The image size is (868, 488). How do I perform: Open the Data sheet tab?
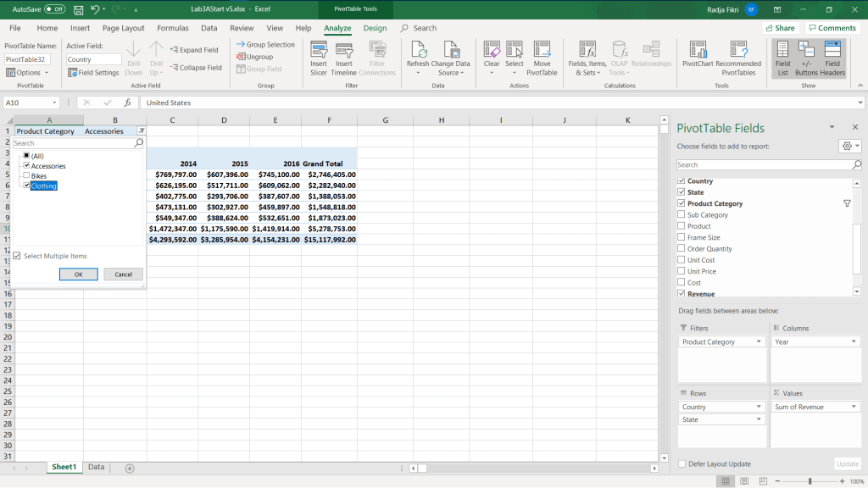pyautogui.click(x=96, y=467)
